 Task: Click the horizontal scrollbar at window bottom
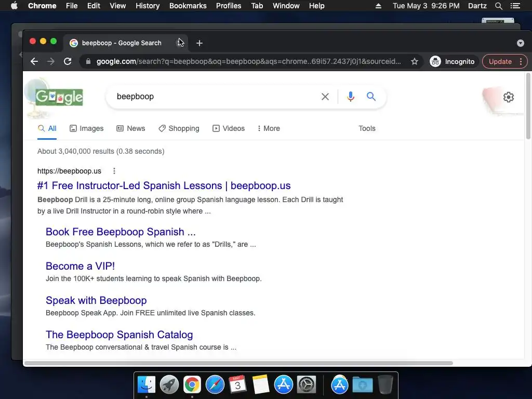point(238,363)
